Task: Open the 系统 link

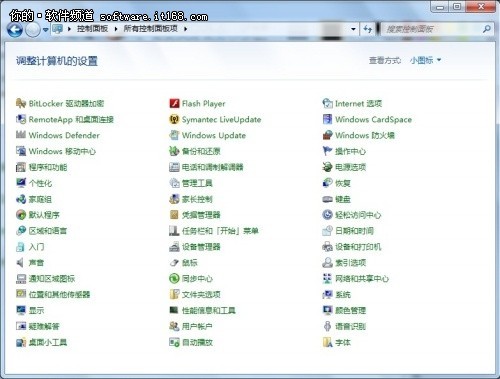Action: tap(343, 294)
